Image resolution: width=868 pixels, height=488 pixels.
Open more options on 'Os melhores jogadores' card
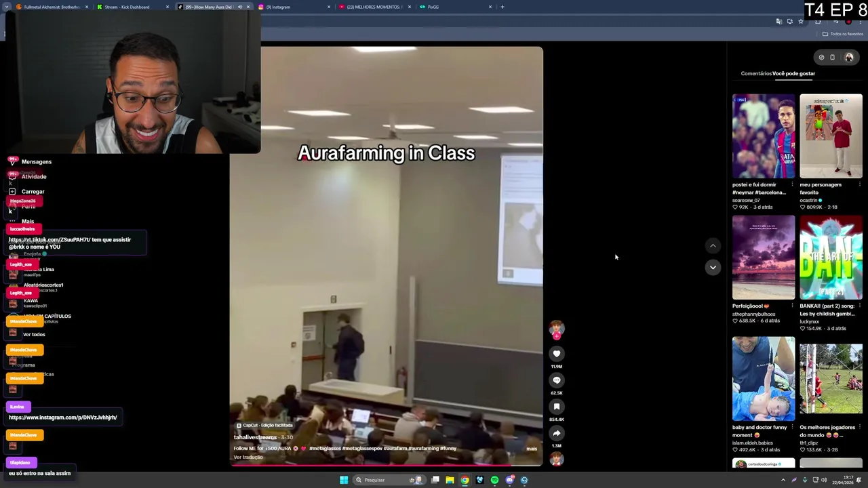click(x=859, y=427)
